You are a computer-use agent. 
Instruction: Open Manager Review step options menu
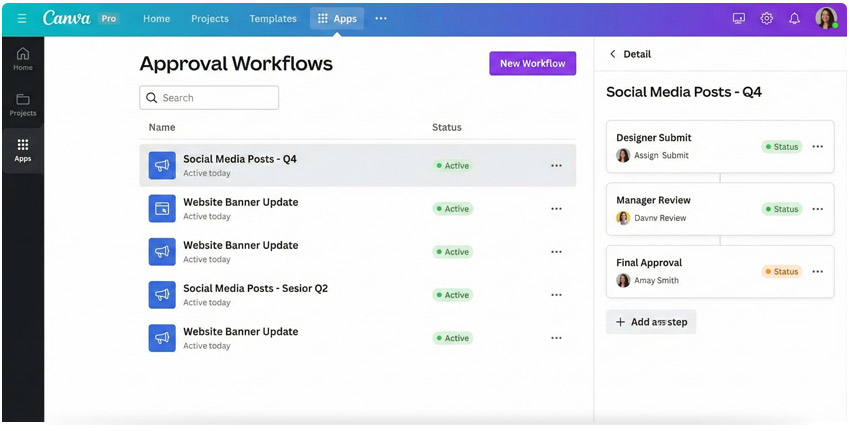pos(817,209)
